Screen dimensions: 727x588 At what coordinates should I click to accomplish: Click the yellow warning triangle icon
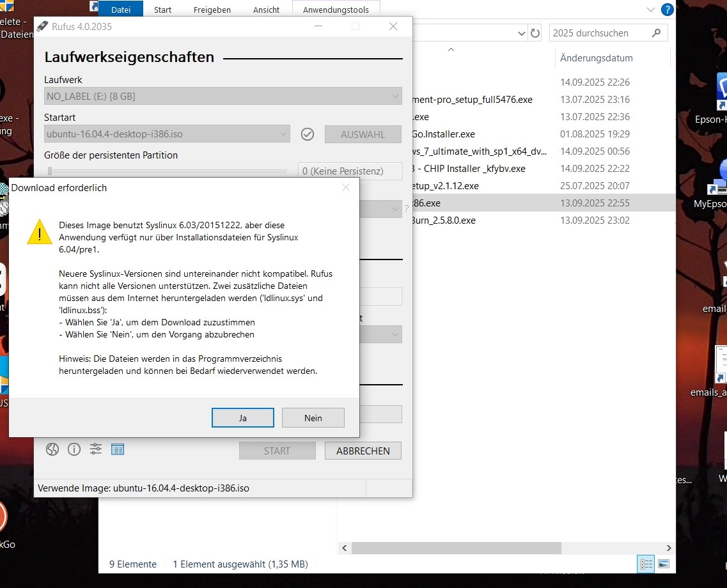pos(40,231)
